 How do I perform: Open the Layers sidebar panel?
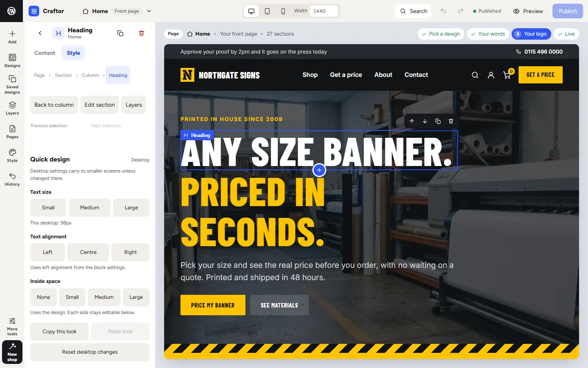[x=12, y=108]
